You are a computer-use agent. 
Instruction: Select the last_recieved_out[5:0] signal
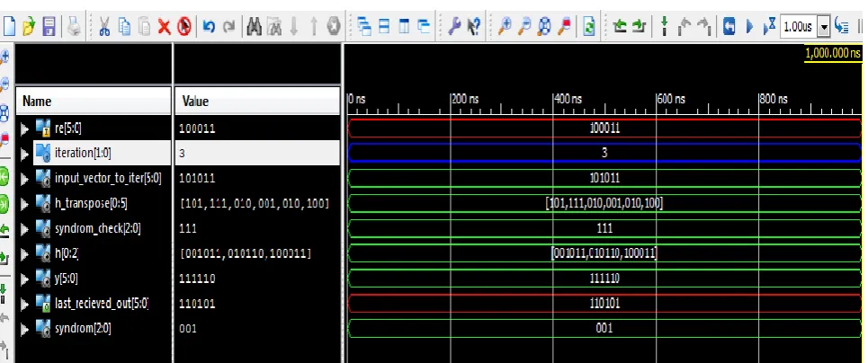(102, 303)
